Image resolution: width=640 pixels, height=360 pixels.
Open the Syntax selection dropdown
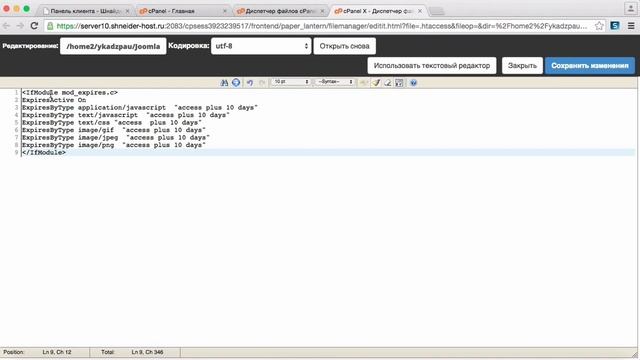334,82
